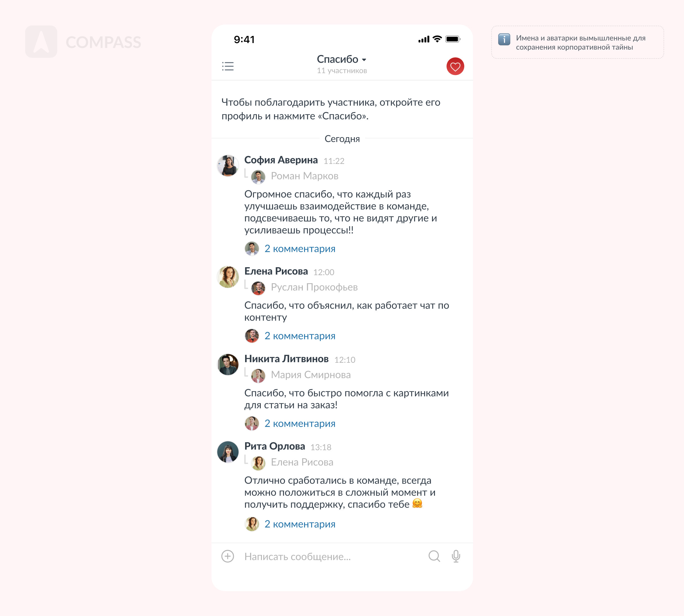Start voice recording with microphone icon
Viewport: 684px width, 616px height.
click(456, 556)
